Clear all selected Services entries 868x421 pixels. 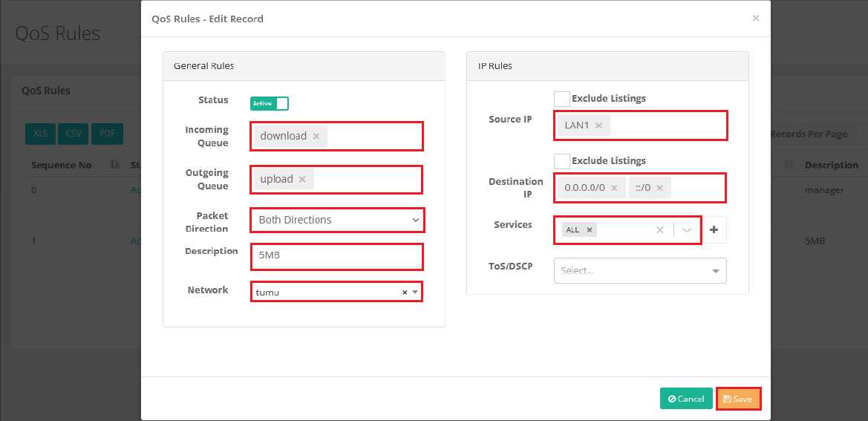coord(659,230)
